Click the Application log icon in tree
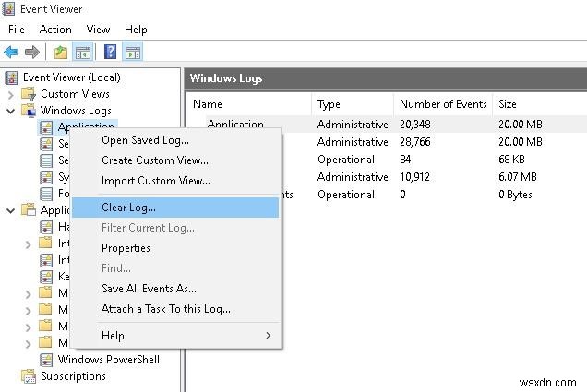Image resolution: width=587 pixels, height=392 pixels. pyautogui.click(x=46, y=127)
